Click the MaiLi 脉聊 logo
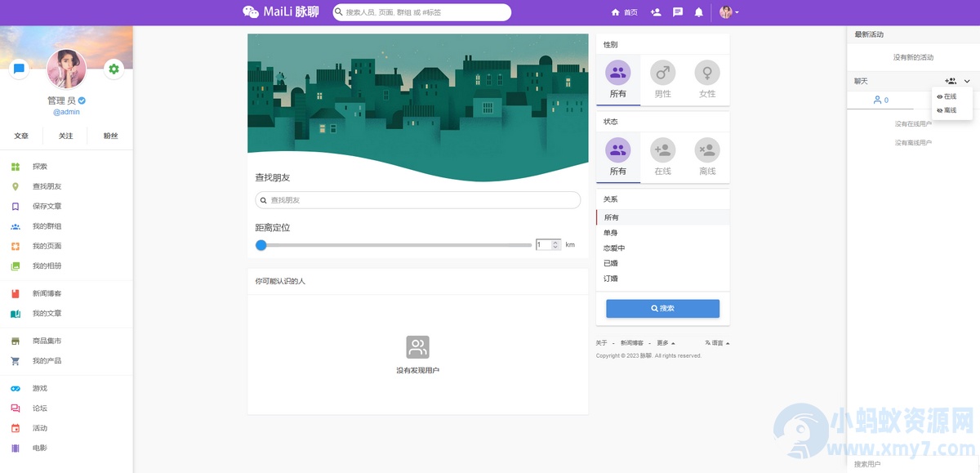This screenshot has height=473, width=980. (281, 11)
